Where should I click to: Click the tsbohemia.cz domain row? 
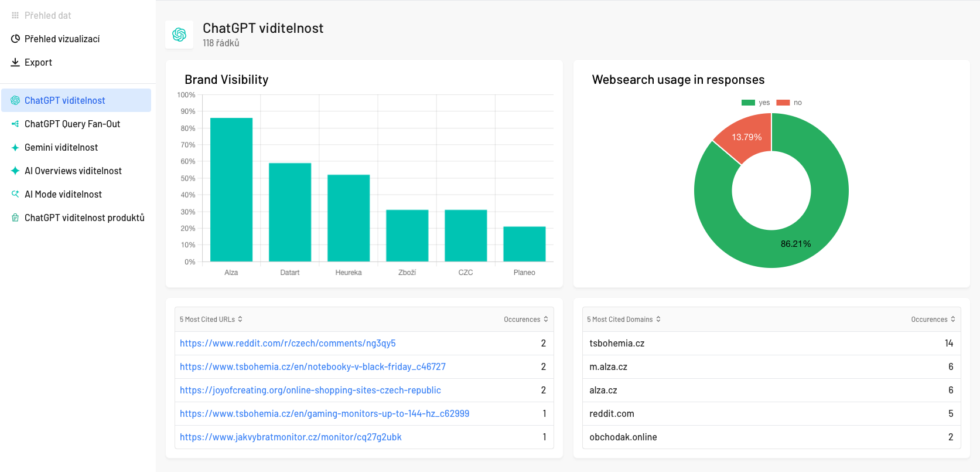click(x=617, y=343)
